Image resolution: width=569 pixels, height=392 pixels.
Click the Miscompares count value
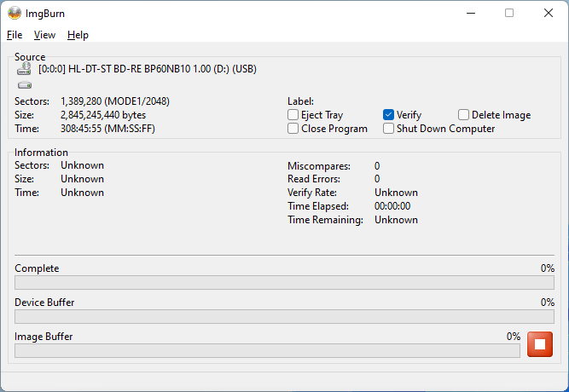[377, 166]
